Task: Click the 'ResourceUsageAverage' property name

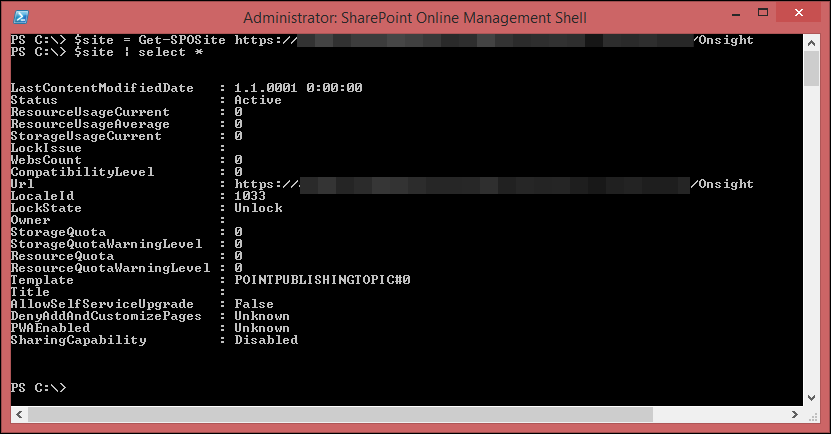Action: 90,124
